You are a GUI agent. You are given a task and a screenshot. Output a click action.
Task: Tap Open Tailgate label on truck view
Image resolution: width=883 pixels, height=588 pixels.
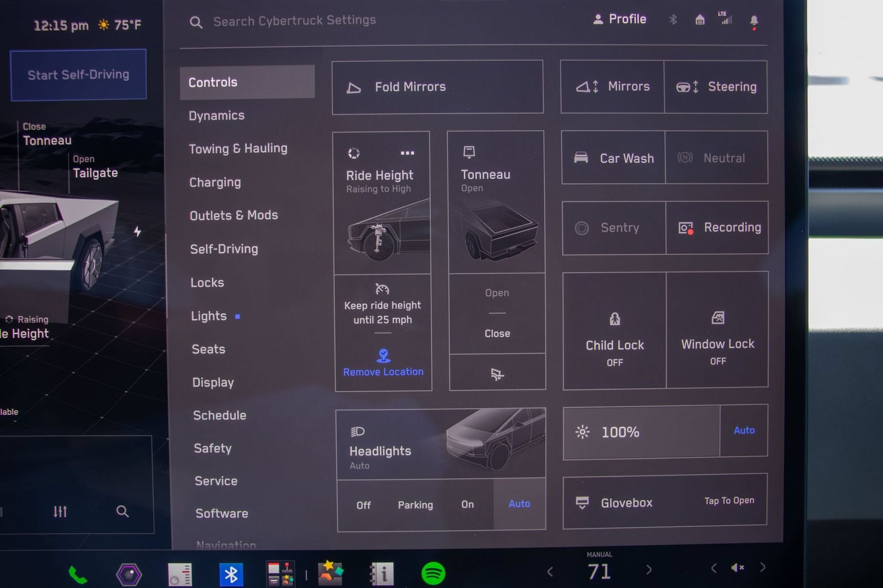coord(95,167)
